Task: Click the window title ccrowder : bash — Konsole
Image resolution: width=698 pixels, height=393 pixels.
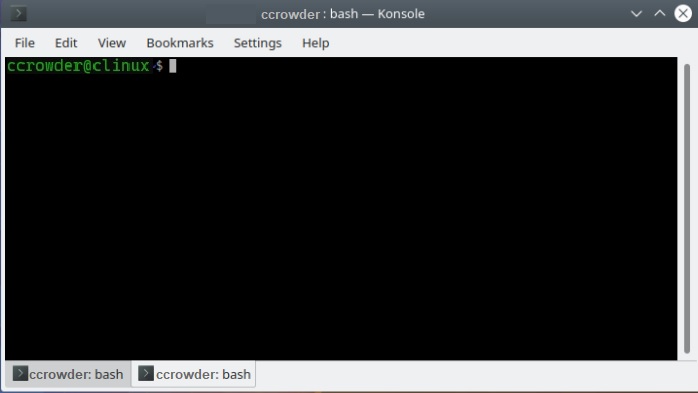Action: [x=343, y=14]
